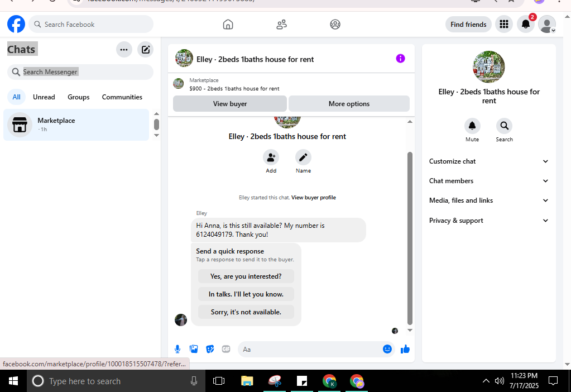Select the Unread chats filter tab
The height and width of the screenshot is (392, 571).
(x=44, y=97)
